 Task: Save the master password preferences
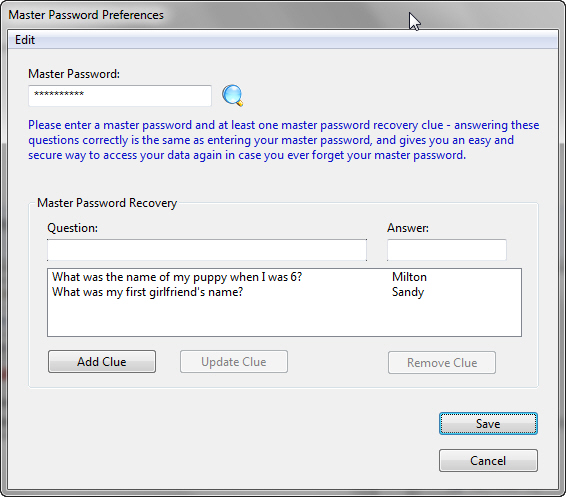488,423
